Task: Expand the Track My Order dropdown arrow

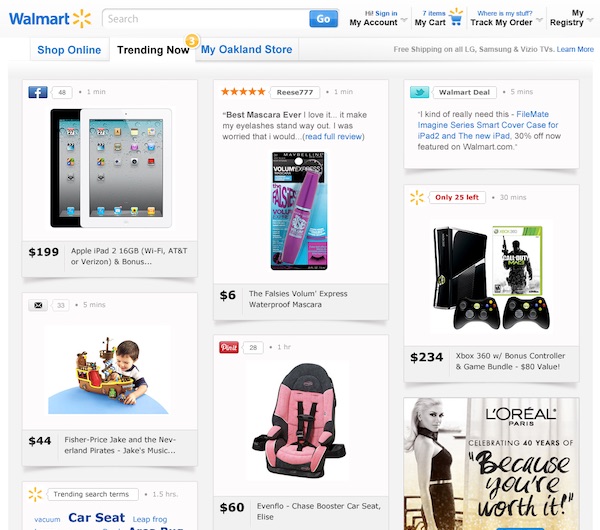Action: pyautogui.click(x=539, y=20)
